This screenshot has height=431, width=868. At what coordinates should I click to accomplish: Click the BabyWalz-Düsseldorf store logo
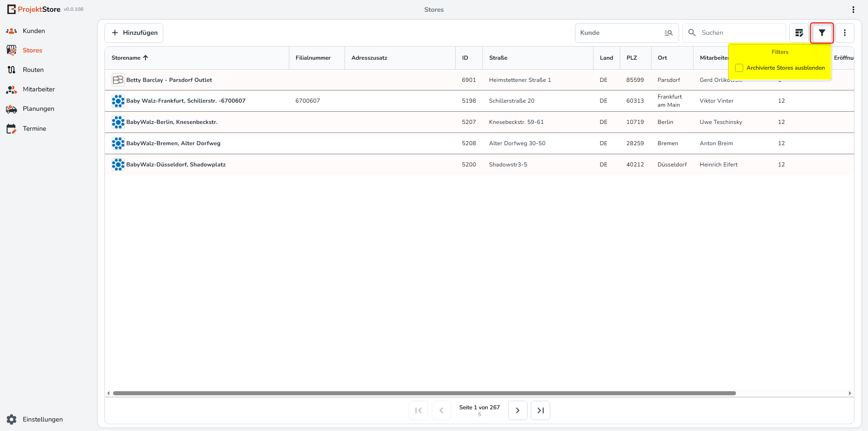pos(118,165)
